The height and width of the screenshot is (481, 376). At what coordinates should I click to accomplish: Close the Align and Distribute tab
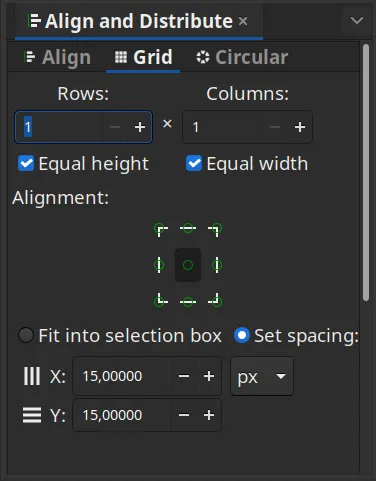click(x=243, y=21)
